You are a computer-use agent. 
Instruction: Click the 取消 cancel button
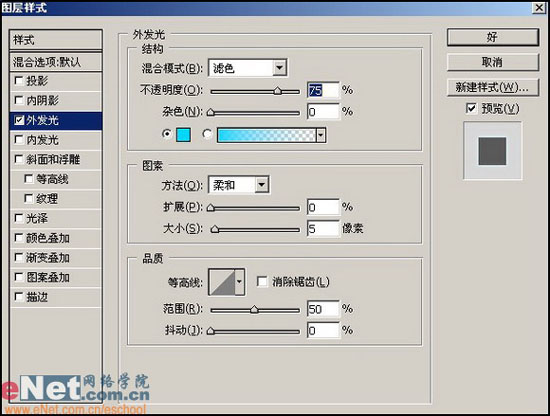492,62
